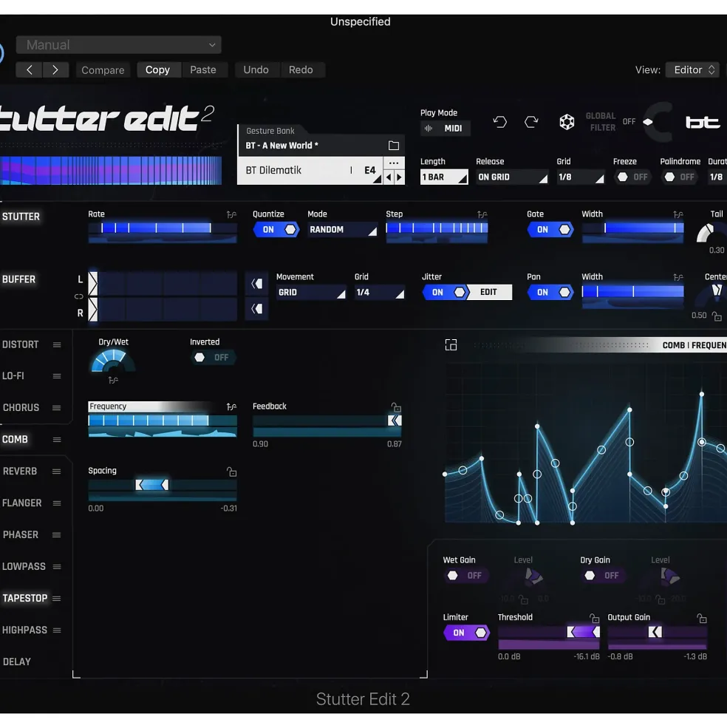Toggle the Threshold lock icon

coord(594,618)
